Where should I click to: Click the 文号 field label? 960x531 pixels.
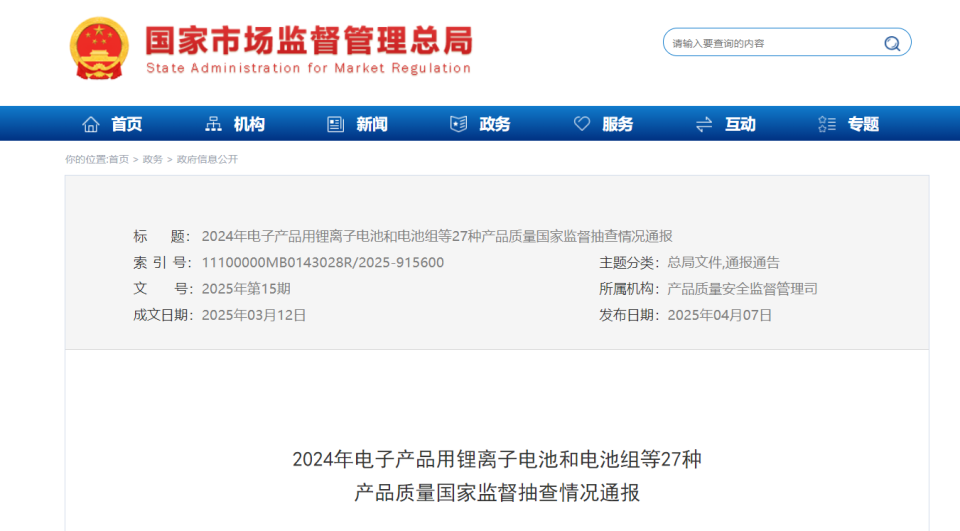click(x=162, y=289)
